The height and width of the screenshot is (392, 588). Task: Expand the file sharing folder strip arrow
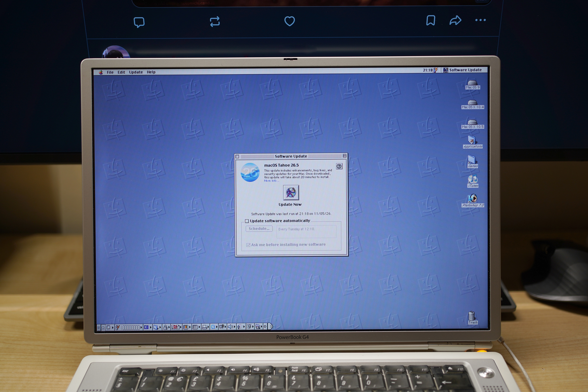pos(160,327)
